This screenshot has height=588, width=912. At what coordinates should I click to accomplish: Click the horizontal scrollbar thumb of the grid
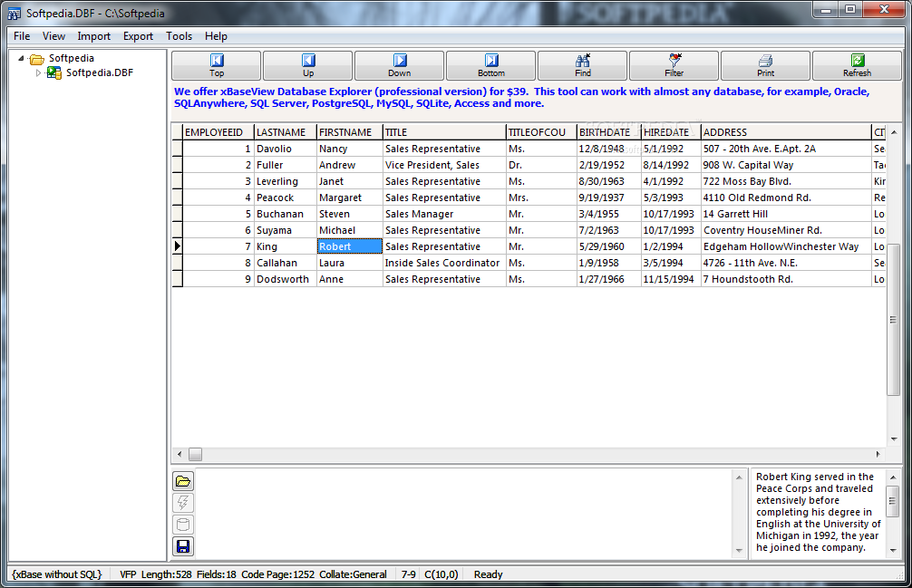tap(196, 454)
